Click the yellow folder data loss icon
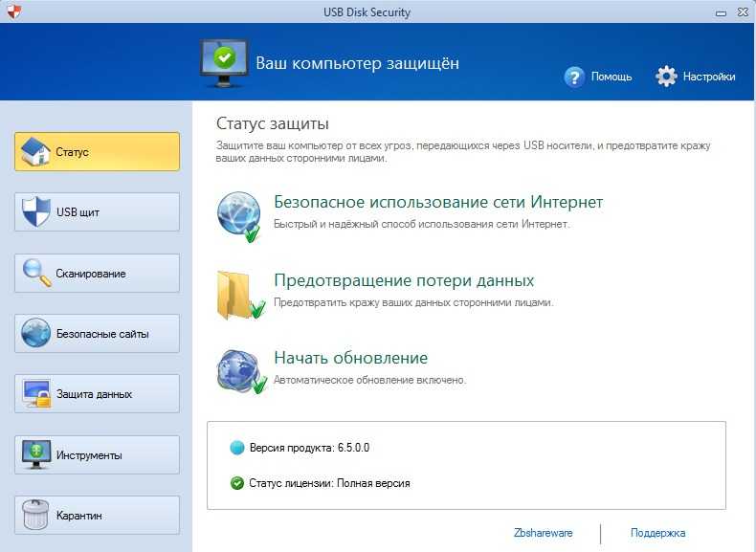 pyautogui.click(x=240, y=295)
